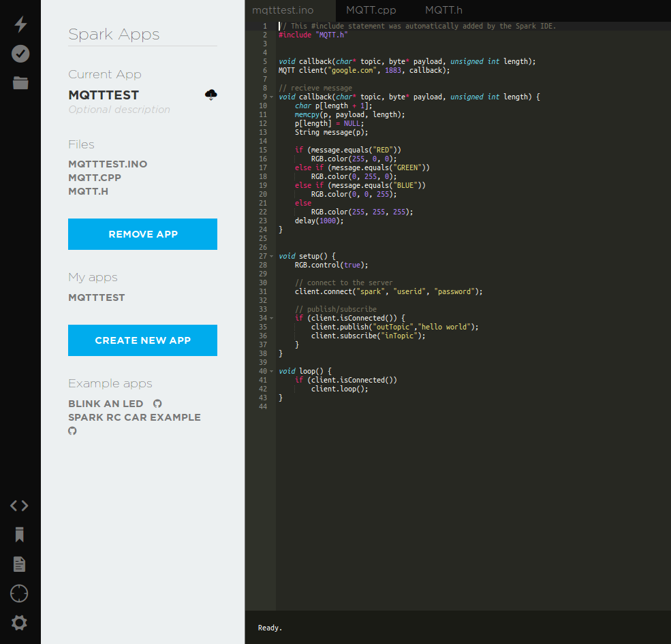Screen dimensions: 671x644
Task: Click the cloud download icon beside MQTTTEST
Action: 211,95
